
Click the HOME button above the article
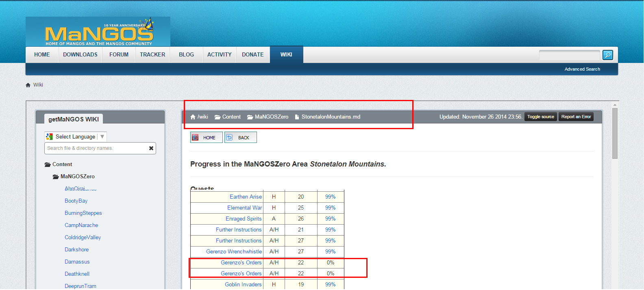pos(207,137)
